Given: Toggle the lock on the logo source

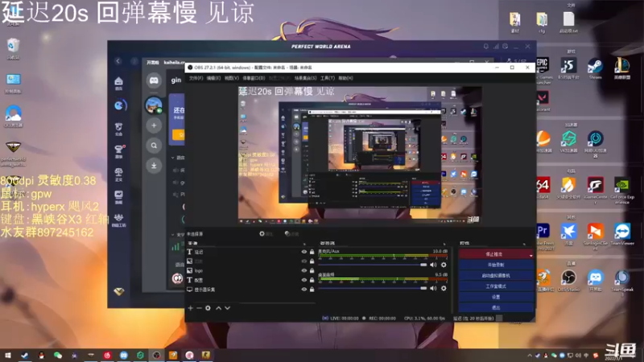Looking at the screenshot, I should 312,270.
